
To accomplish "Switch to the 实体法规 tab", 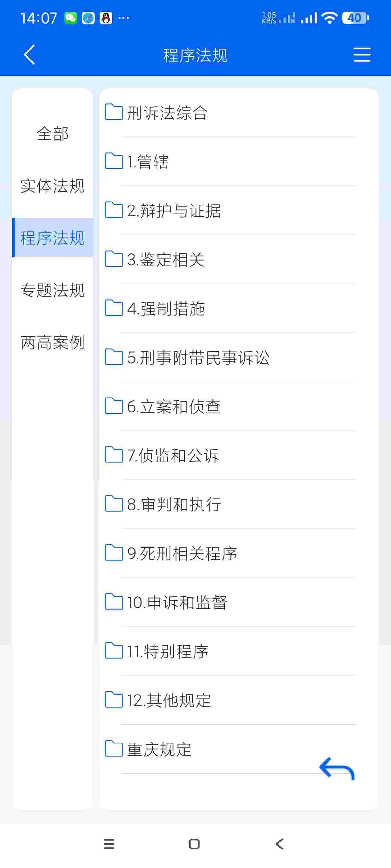I will coord(53,186).
